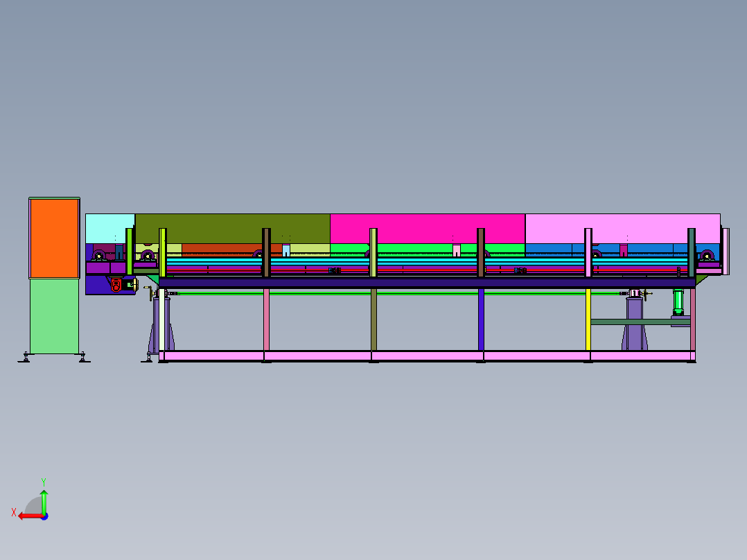Select the magenta top cover panel

click(428, 228)
